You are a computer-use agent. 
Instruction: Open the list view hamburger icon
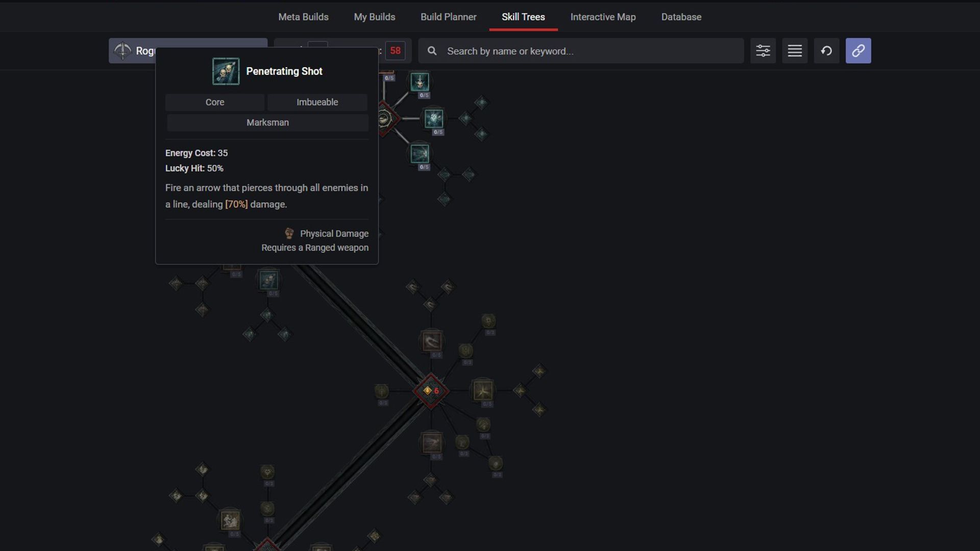(794, 51)
